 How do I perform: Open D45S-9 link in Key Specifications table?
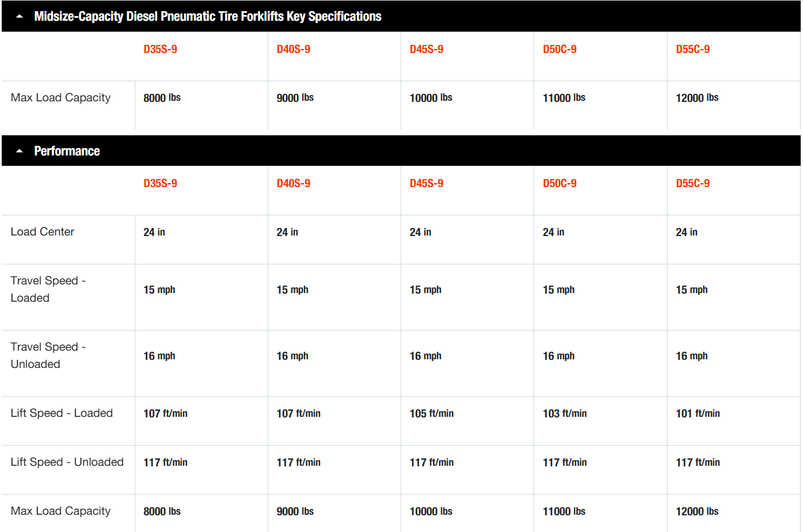426,50
